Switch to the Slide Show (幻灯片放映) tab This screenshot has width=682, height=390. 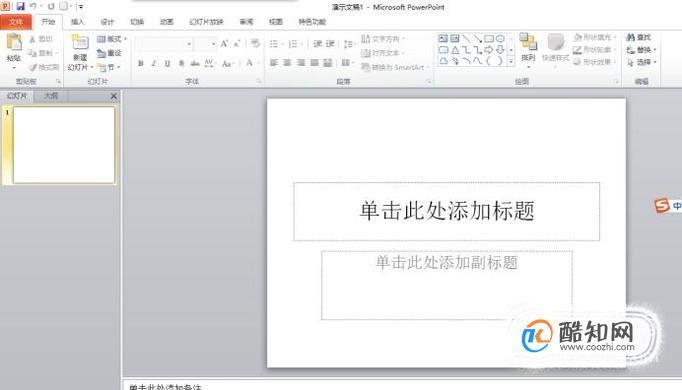pyautogui.click(x=206, y=22)
